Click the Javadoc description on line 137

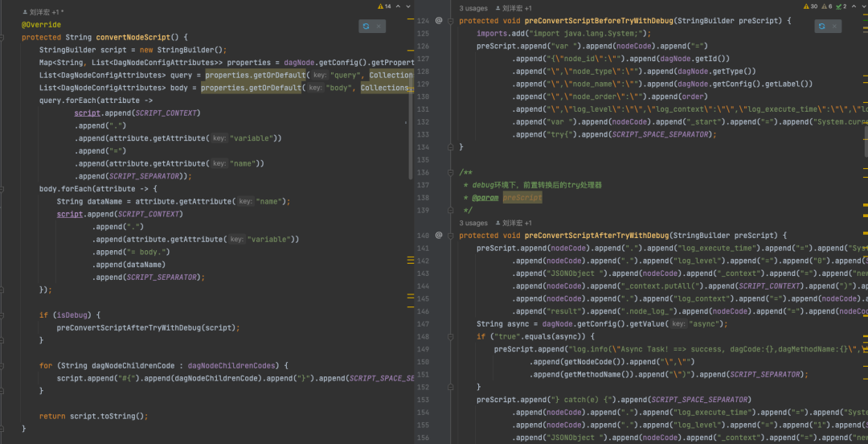point(536,185)
